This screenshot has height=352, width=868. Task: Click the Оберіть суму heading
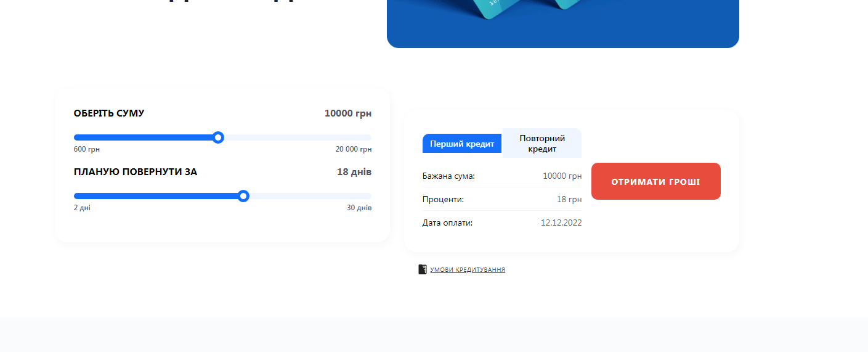[x=109, y=113]
